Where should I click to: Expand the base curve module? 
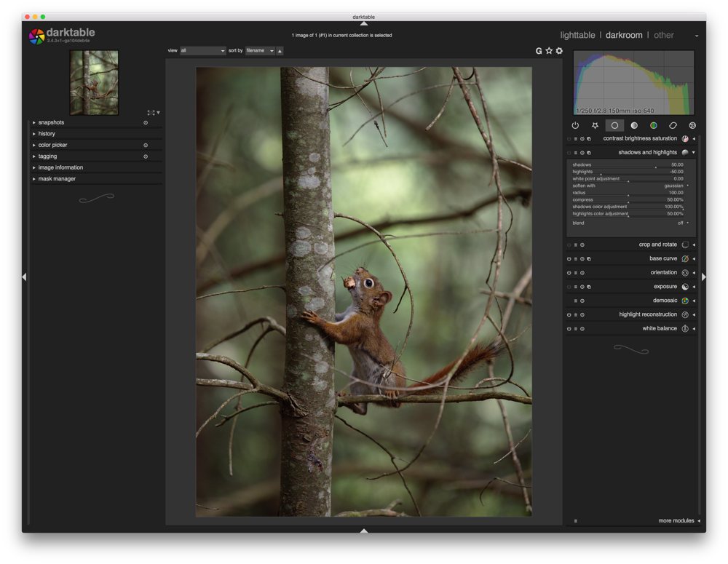pyautogui.click(x=694, y=259)
